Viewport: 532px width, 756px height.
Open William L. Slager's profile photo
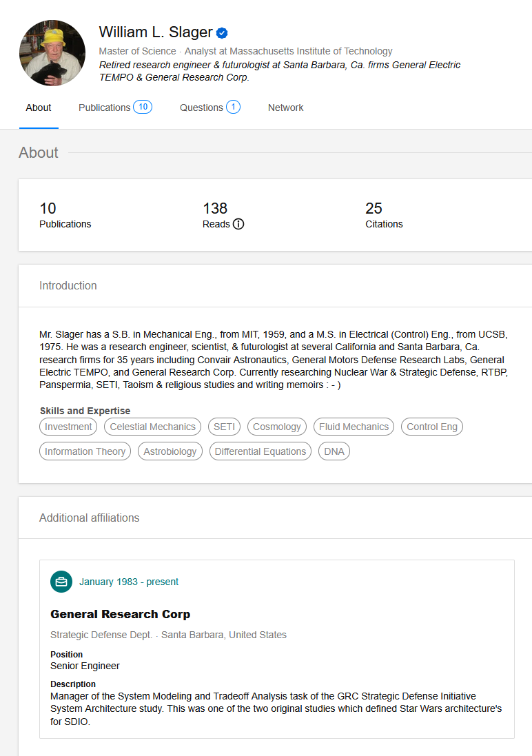tap(52, 53)
